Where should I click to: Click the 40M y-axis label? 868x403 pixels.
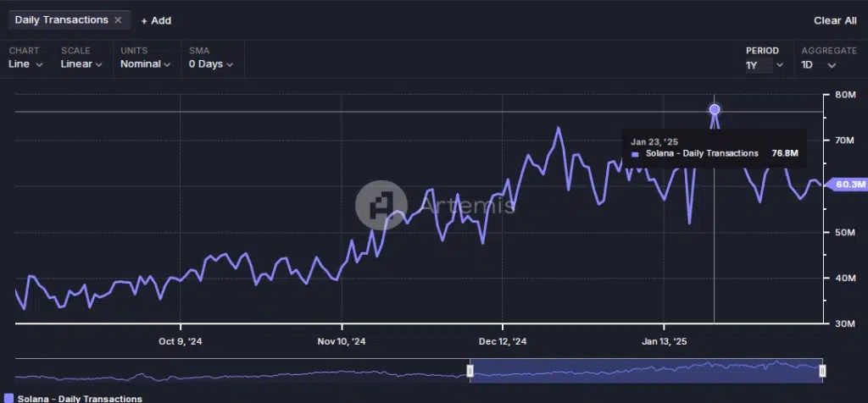(845, 278)
